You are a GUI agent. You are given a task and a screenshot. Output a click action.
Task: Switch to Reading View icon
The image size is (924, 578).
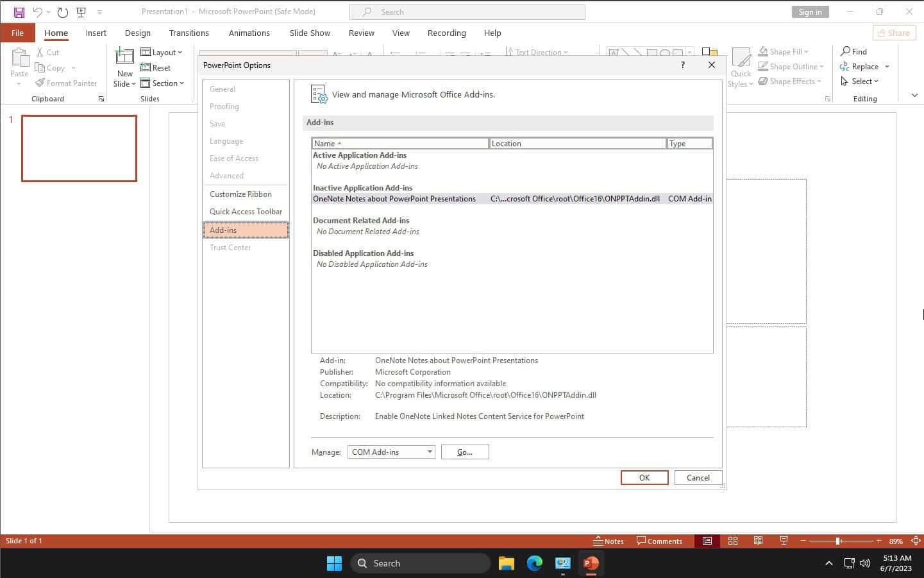758,541
